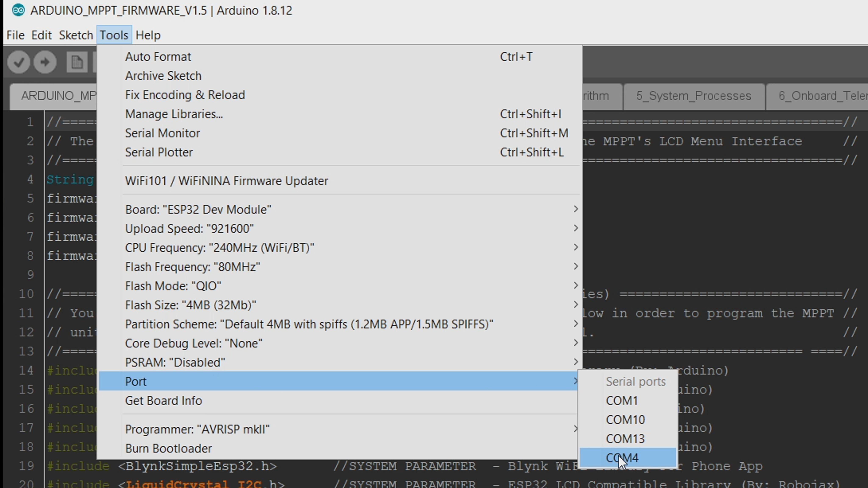Viewport: 868px width, 488px height.
Task: Choose COM13 from the port list
Action: click(625, 439)
